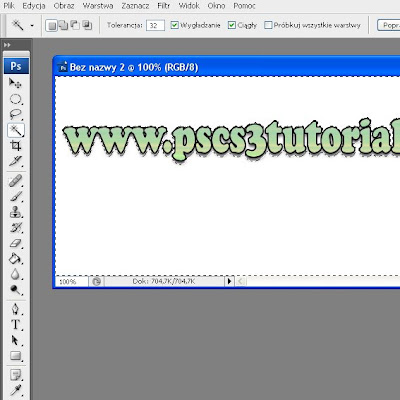Click the Dok: 704,7K/704,7K status text
Image resolution: width=400 pixels, height=400 pixels.
[x=164, y=282]
